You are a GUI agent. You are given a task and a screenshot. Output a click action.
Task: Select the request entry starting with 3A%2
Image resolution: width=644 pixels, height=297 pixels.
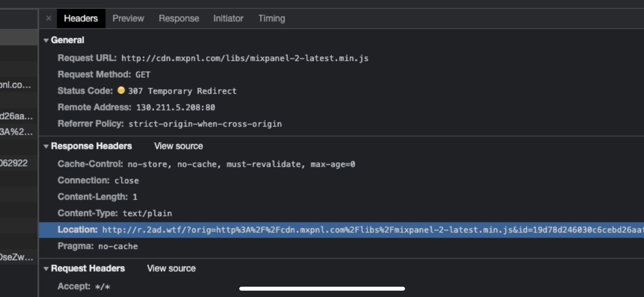(x=16, y=132)
